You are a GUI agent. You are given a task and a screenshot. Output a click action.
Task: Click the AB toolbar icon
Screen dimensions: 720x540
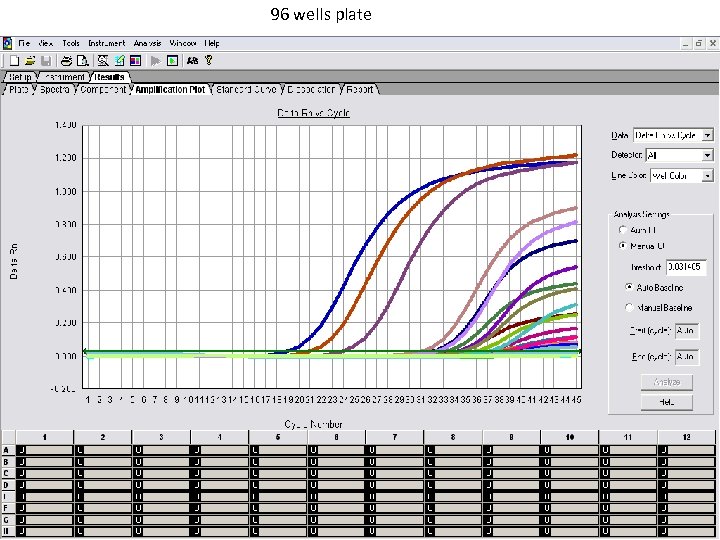[192, 61]
